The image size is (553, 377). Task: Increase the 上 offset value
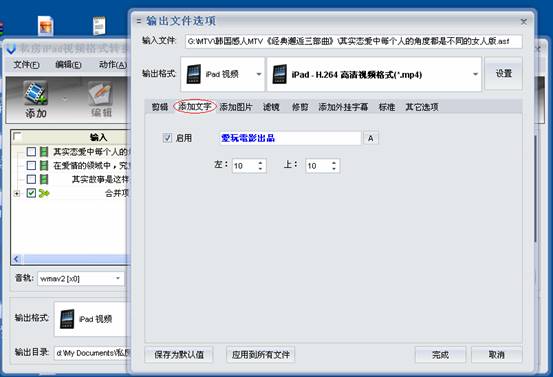[334, 163]
